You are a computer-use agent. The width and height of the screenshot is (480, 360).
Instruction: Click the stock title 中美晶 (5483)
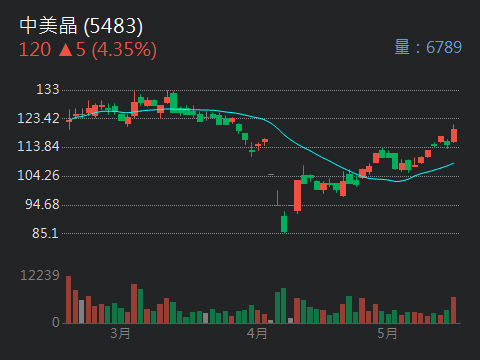coord(81,26)
